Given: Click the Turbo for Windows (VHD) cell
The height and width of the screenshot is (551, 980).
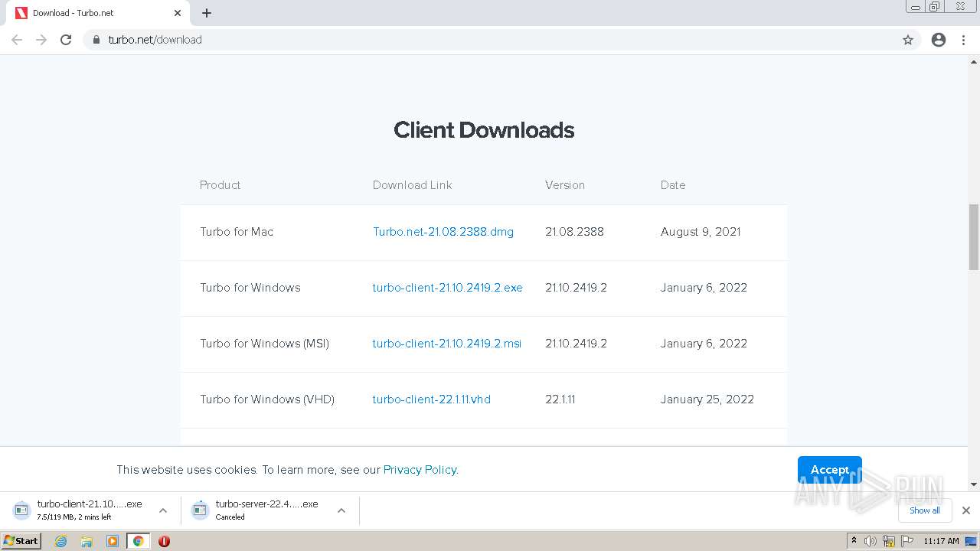Looking at the screenshot, I should pos(267,399).
